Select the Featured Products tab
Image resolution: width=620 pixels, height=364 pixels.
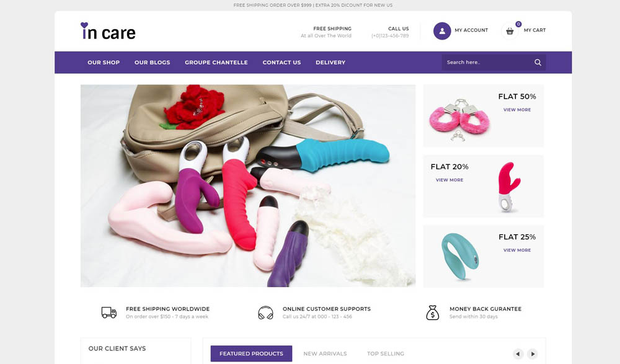click(251, 353)
